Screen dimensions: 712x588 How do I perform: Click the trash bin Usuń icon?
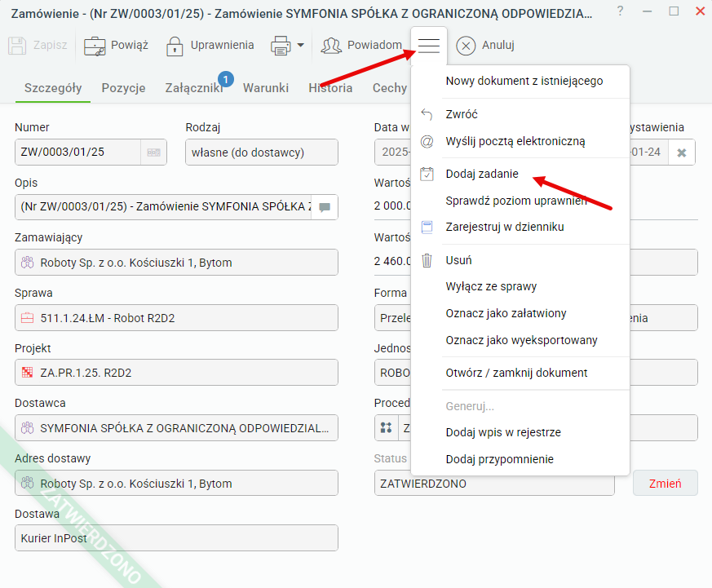coord(427,260)
